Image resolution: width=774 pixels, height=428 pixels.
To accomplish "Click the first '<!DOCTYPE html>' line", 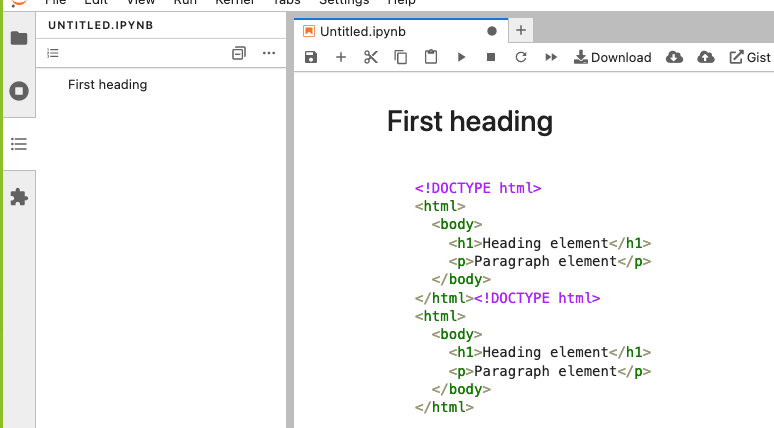I will [x=478, y=188].
